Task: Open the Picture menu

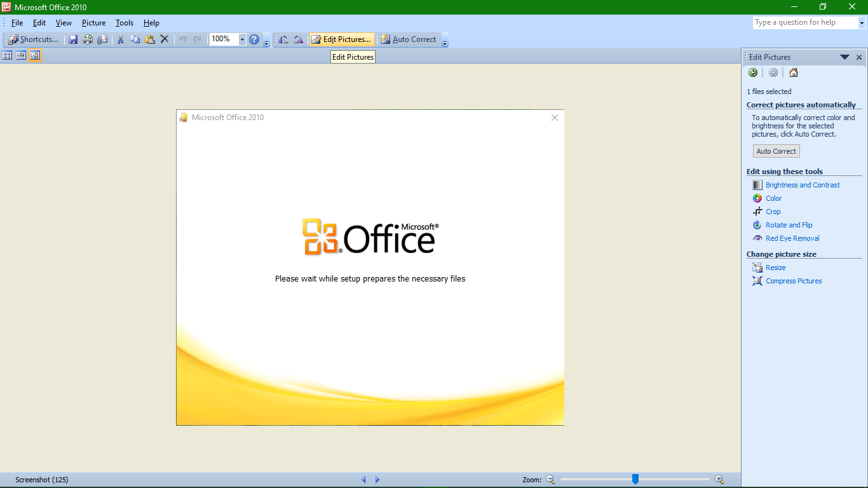Action: (93, 23)
